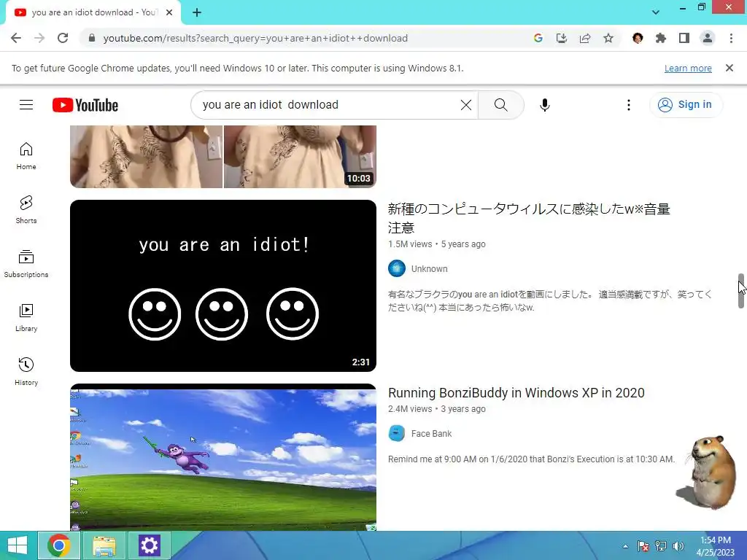Image resolution: width=747 pixels, height=560 pixels.
Task: Start voice search with the microphone
Action: tap(544, 105)
